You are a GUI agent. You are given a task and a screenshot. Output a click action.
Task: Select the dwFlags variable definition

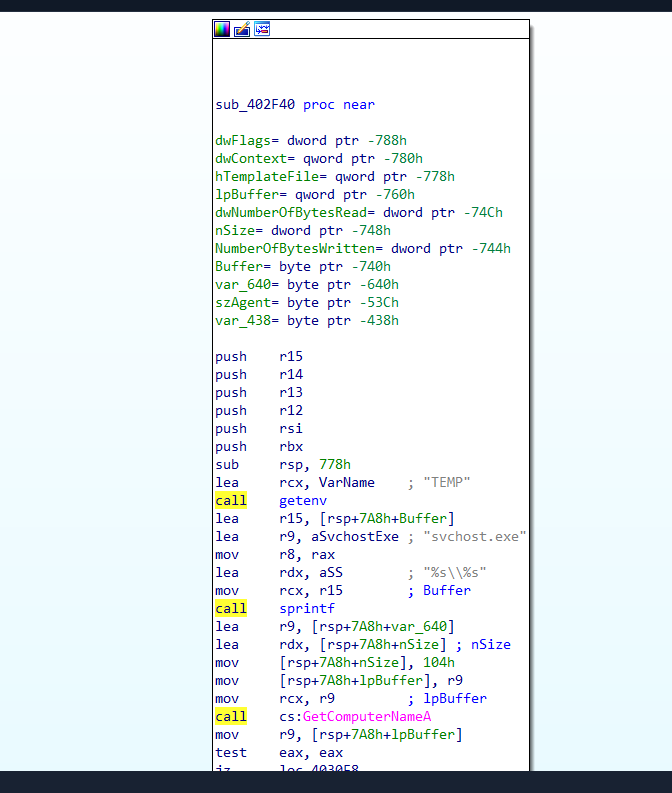point(311,141)
